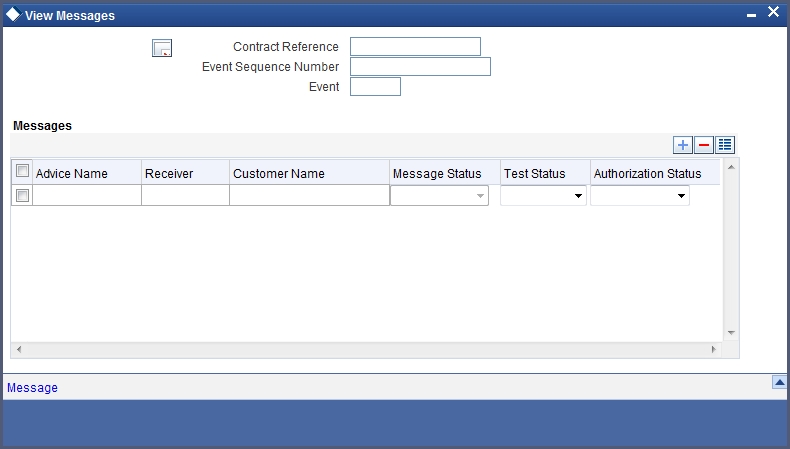Click the query icon beside Contract Reference
790x449 pixels.
pos(162,48)
